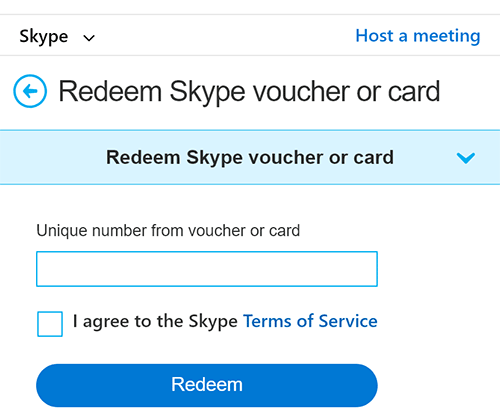
Task: Select the Skype menu label
Action: (x=44, y=36)
